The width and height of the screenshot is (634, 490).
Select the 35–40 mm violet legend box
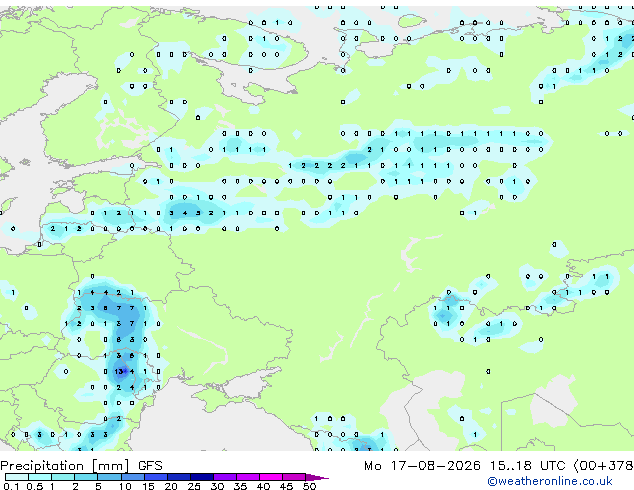pyautogui.click(x=248, y=477)
